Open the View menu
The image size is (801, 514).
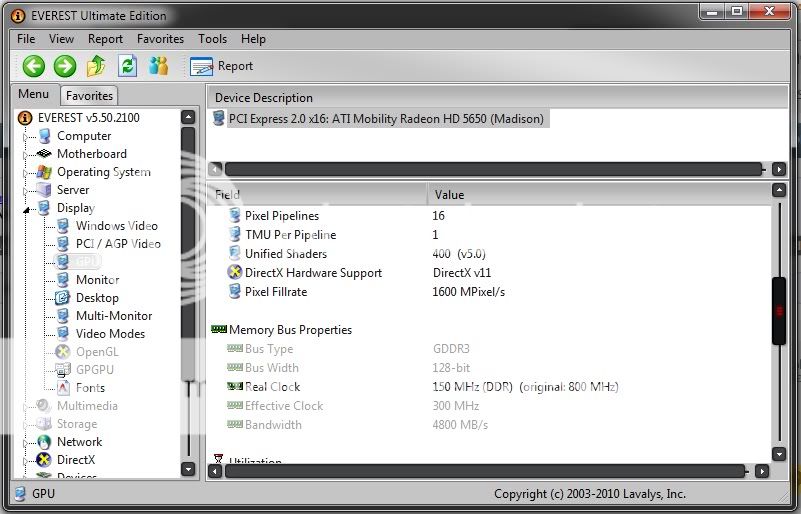61,39
